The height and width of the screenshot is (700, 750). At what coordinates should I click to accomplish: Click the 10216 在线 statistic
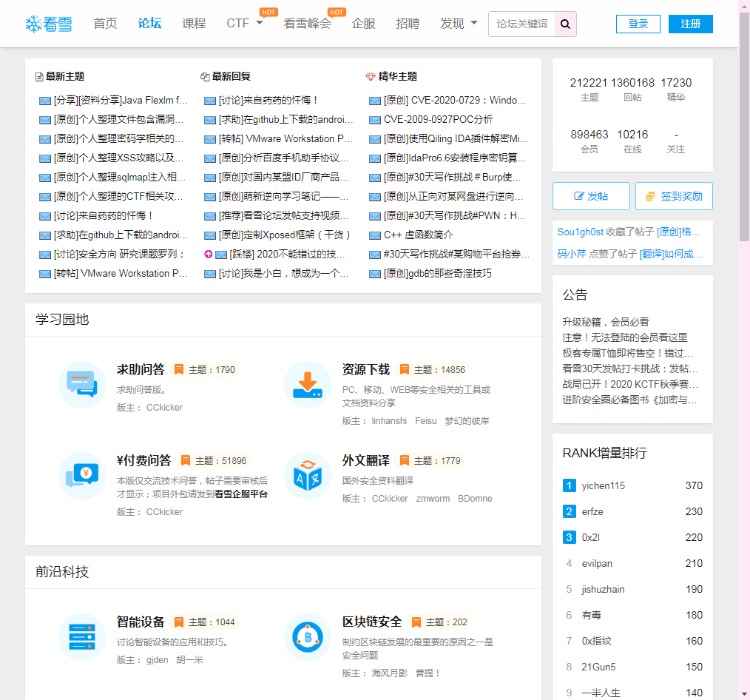tap(632, 141)
